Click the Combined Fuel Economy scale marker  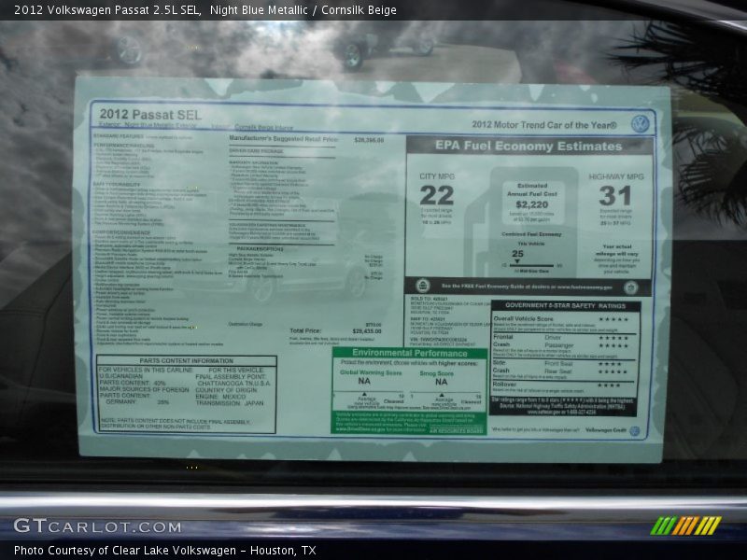point(517,265)
